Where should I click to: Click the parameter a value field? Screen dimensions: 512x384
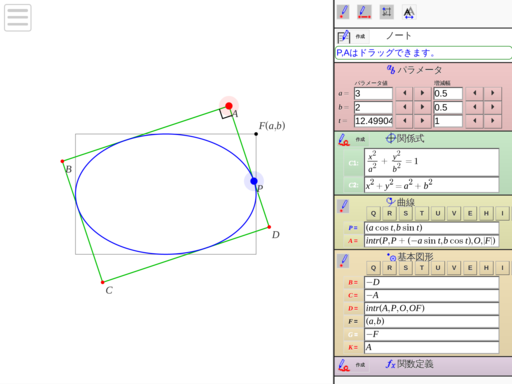click(373, 94)
